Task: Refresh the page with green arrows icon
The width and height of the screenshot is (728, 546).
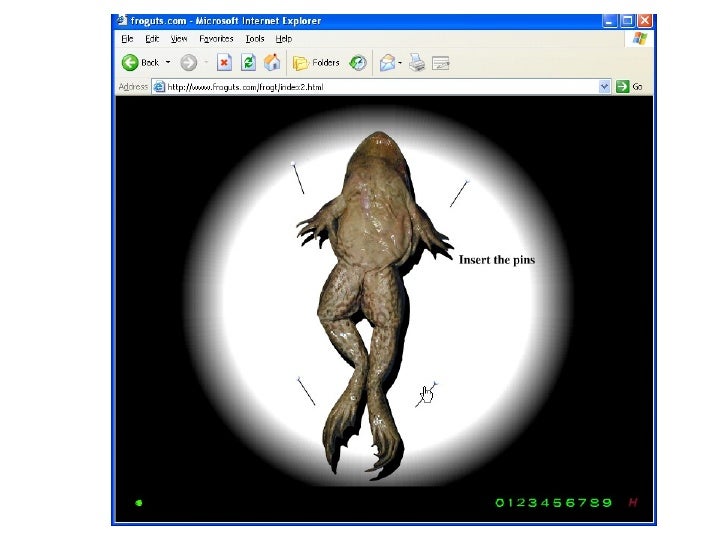Action: pos(248,62)
